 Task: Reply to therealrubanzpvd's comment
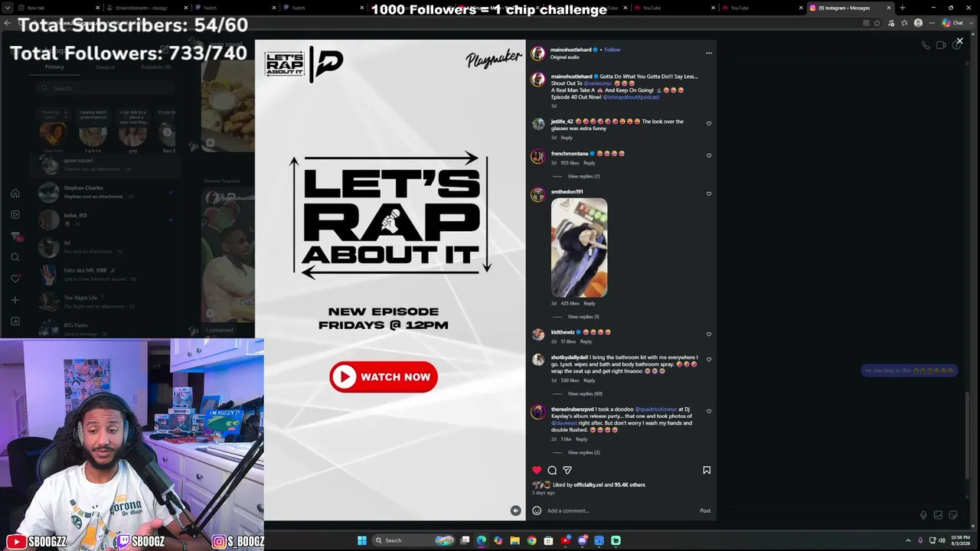(x=581, y=439)
